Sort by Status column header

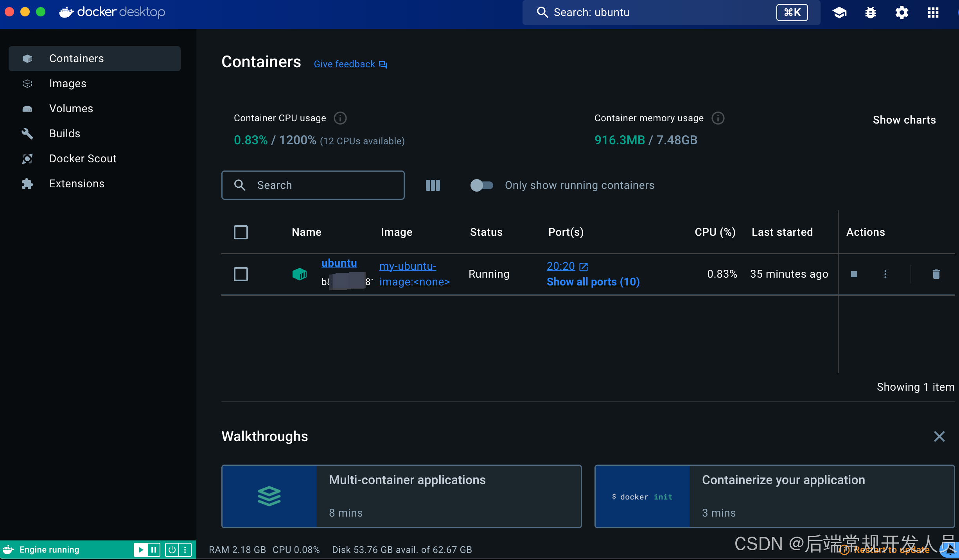click(x=486, y=232)
